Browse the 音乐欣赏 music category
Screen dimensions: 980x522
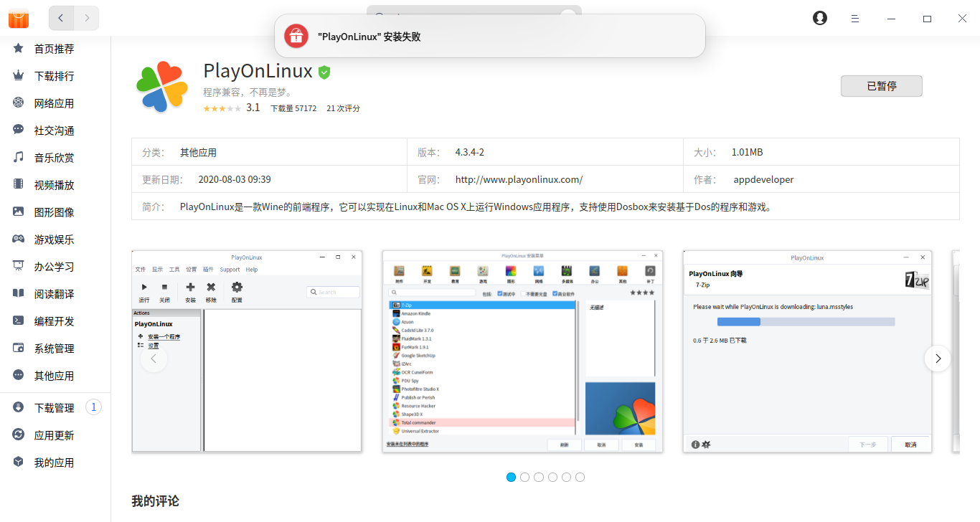pyautogui.click(x=55, y=158)
